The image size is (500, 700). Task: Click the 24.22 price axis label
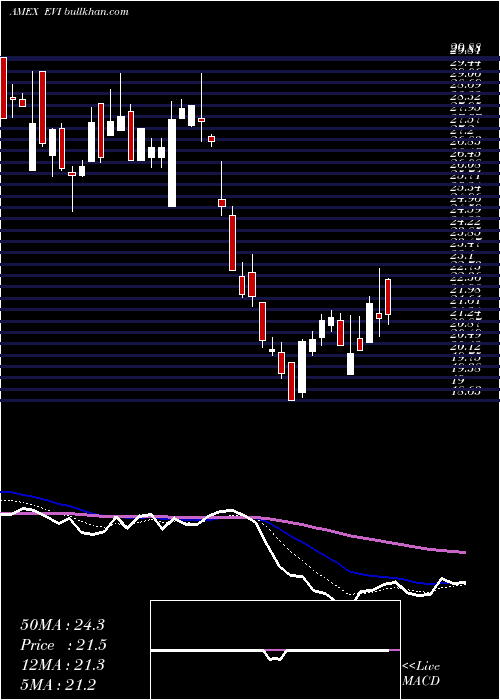click(465, 221)
